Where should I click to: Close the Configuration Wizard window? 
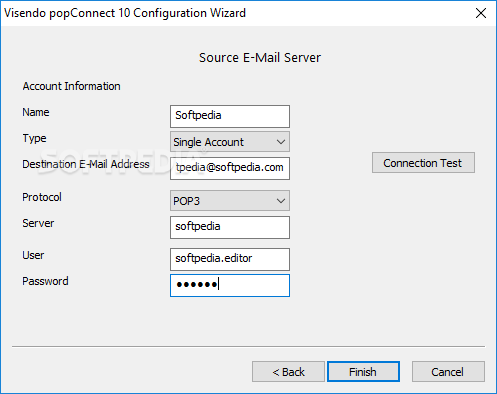coord(481,13)
